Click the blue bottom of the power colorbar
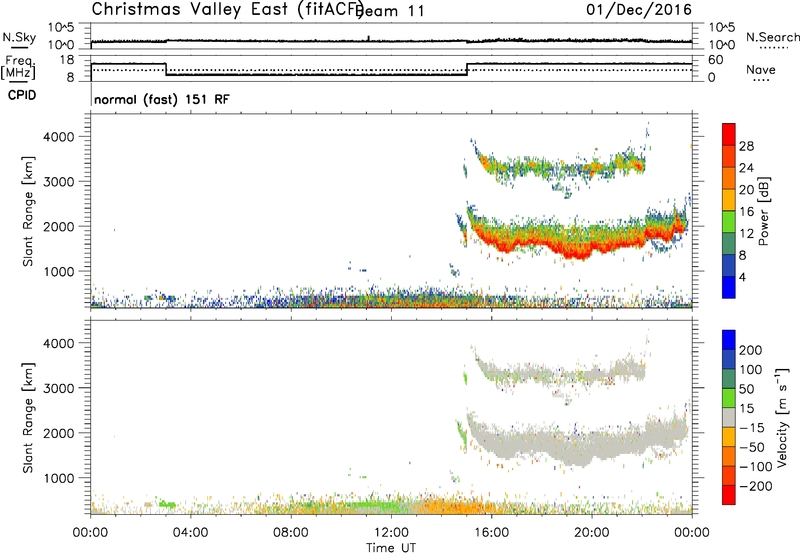Image resolution: width=800 pixels, height=554 pixels. (x=729, y=287)
